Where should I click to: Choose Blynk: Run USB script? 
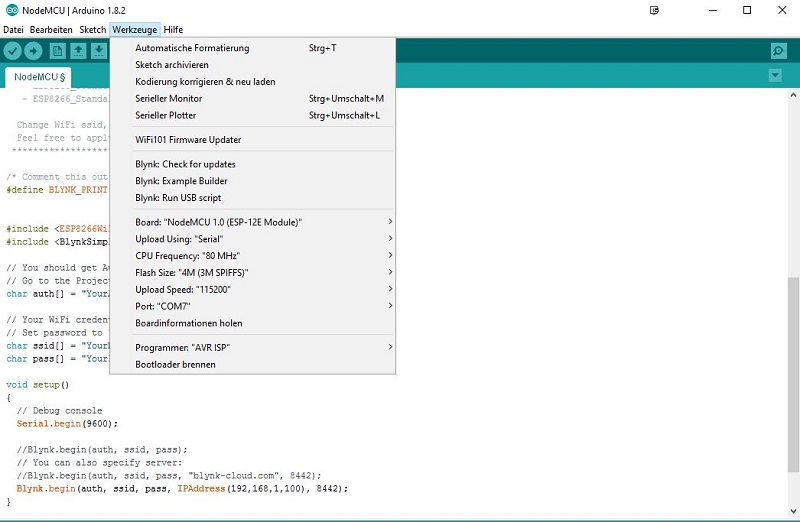pyautogui.click(x=253, y=198)
